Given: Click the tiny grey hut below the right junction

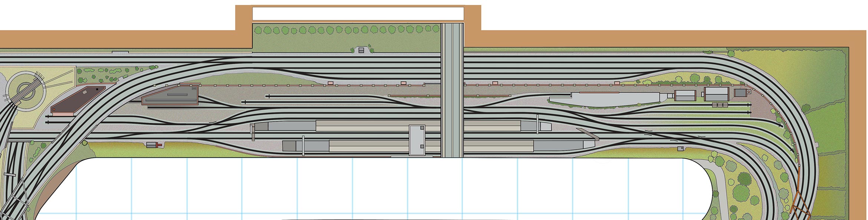Looking at the screenshot, I should [x=681, y=149].
